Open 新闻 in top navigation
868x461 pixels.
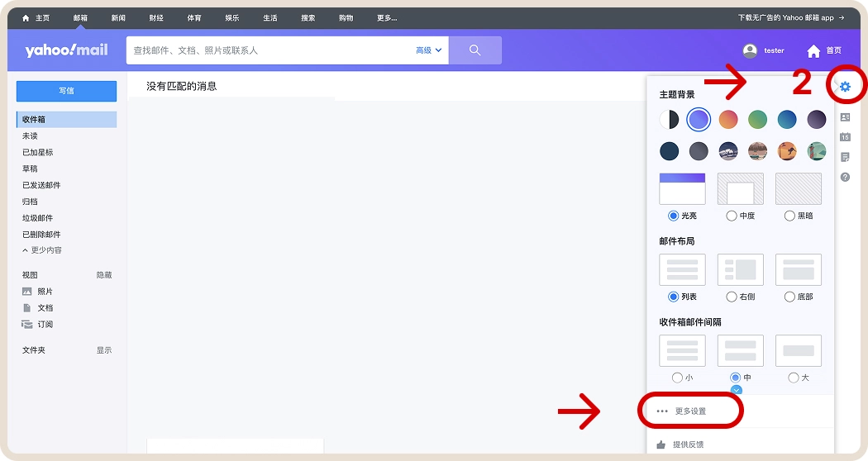point(118,17)
